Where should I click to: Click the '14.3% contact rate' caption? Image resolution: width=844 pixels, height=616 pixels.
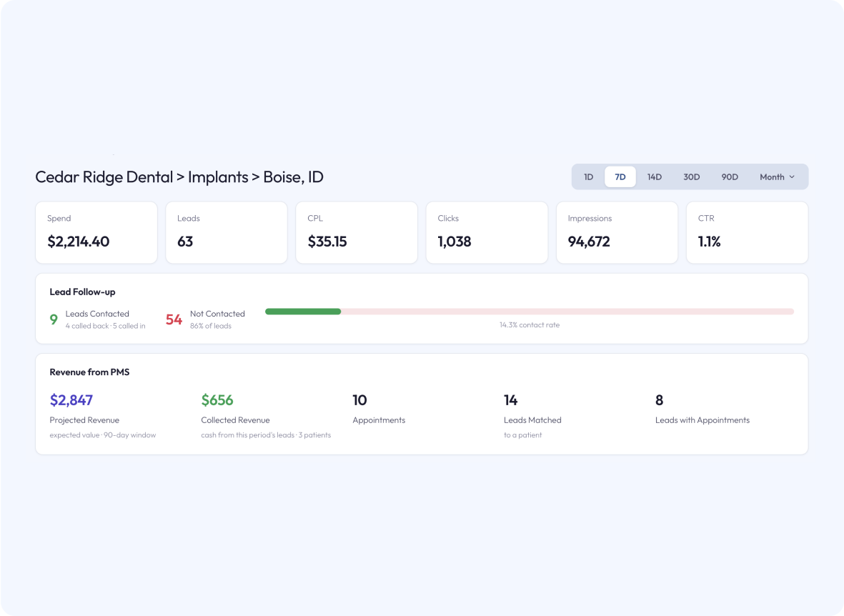(x=530, y=324)
